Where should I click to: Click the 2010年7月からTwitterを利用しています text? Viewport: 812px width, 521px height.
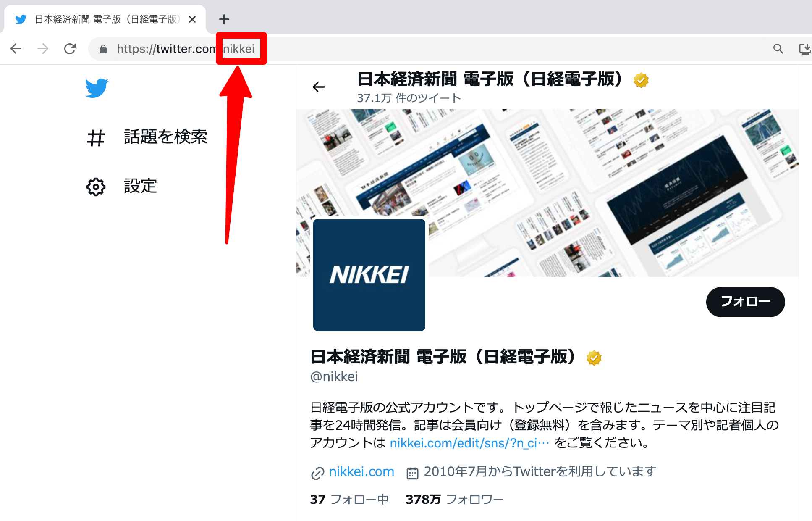(x=540, y=471)
